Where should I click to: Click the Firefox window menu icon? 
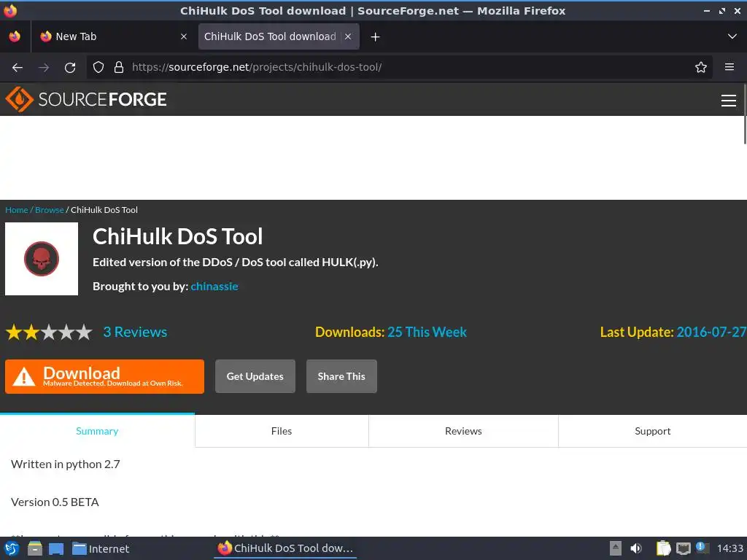[x=10, y=10]
